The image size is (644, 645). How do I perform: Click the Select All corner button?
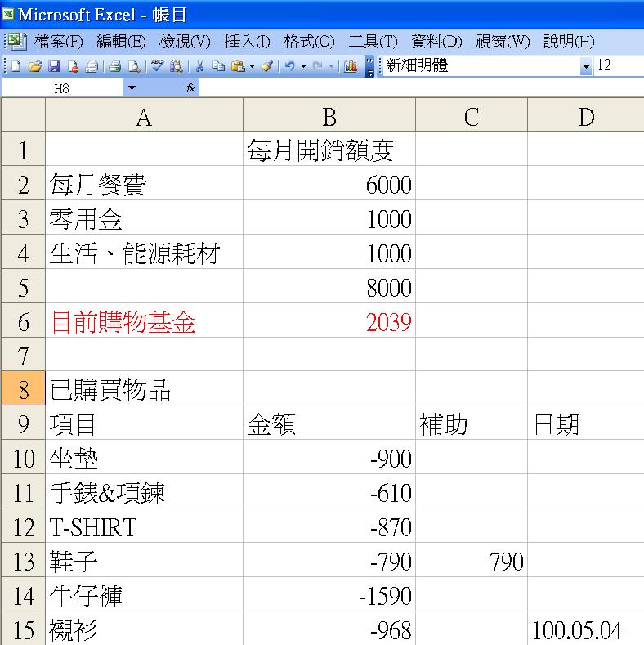23,115
